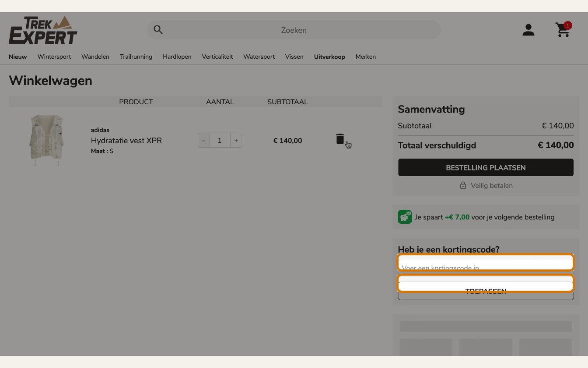This screenshot has height=368, width=588.
Task: Open the Hydratatie vest XPR product link
Action: pyautogui.click(x=126, y=140)
